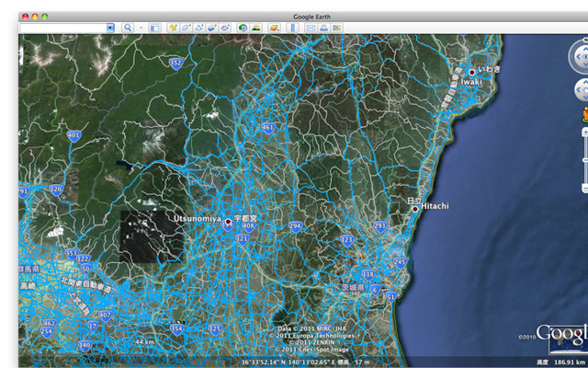The height and width of the screenshot is (368, 588).
Task: Click the route 408 shield
Action: tap(248, 226)
